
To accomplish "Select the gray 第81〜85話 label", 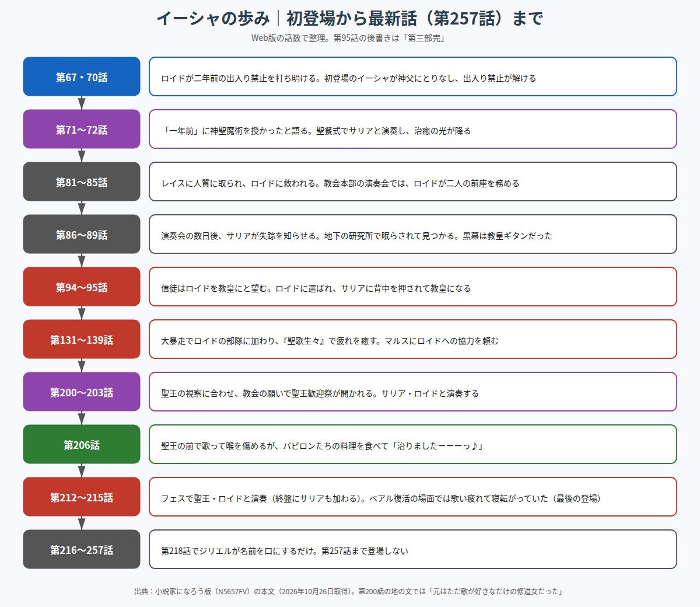I will tap(82, 182).
